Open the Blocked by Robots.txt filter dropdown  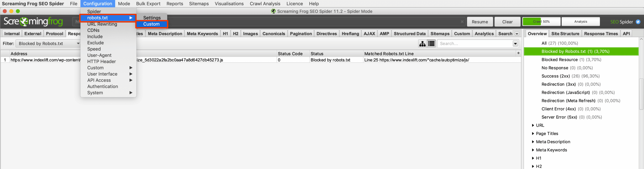48,44
